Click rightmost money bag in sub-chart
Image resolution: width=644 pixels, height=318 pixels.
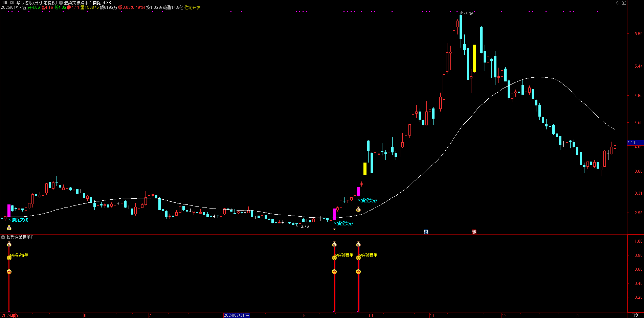pyautogui.click(x=358, y=244)
